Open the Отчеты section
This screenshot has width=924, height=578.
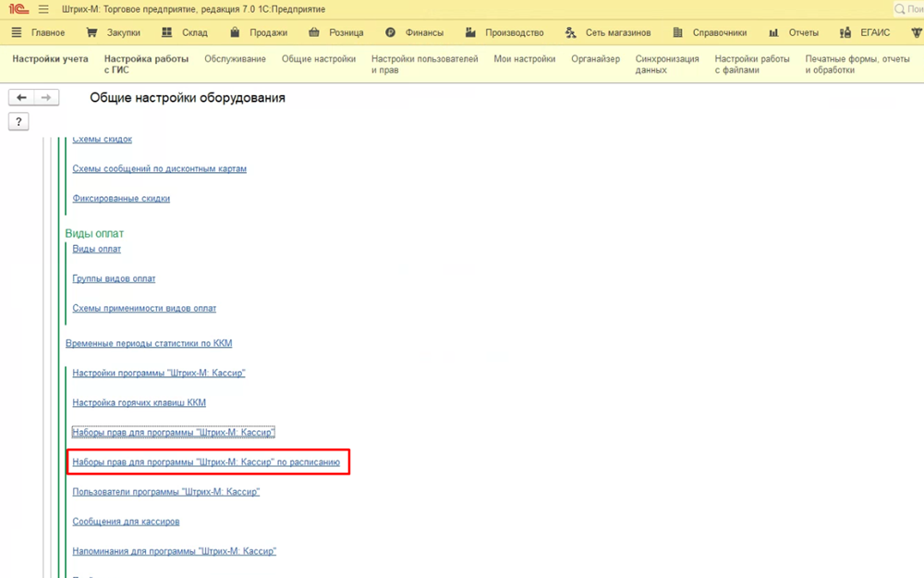793,32
